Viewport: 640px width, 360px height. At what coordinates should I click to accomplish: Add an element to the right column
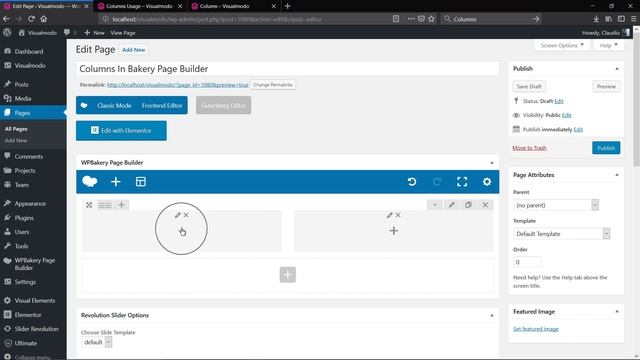point(393,231)
